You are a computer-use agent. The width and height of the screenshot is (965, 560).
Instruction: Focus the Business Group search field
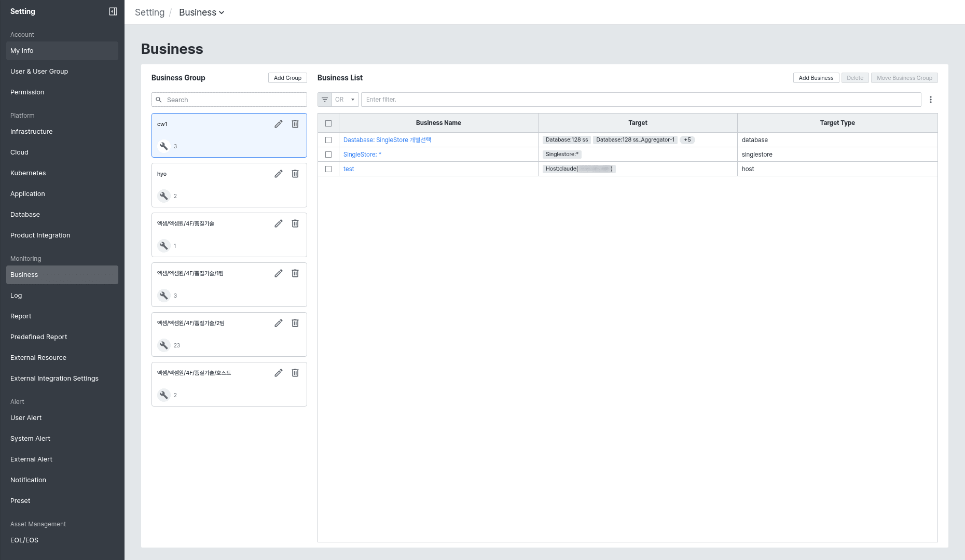pos(229,100)
